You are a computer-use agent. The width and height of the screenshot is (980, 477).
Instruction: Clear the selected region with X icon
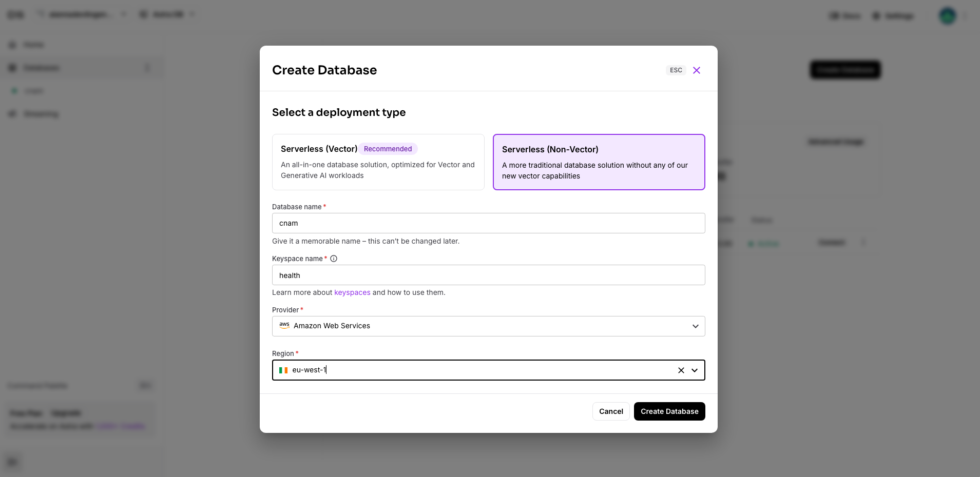[x=681, y=370]
